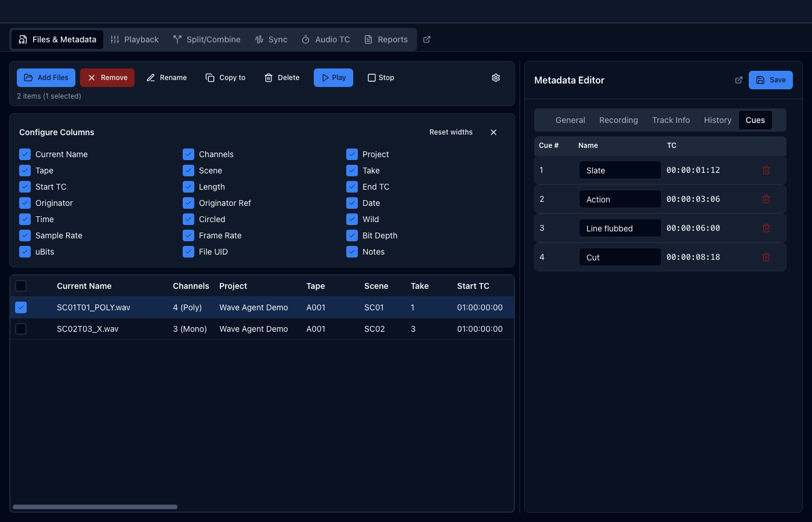The height and width of the screenshot is (522, 812).
Task: Uncheck the SC01T01_POLY.wav row checkbox
Action: 21,307
